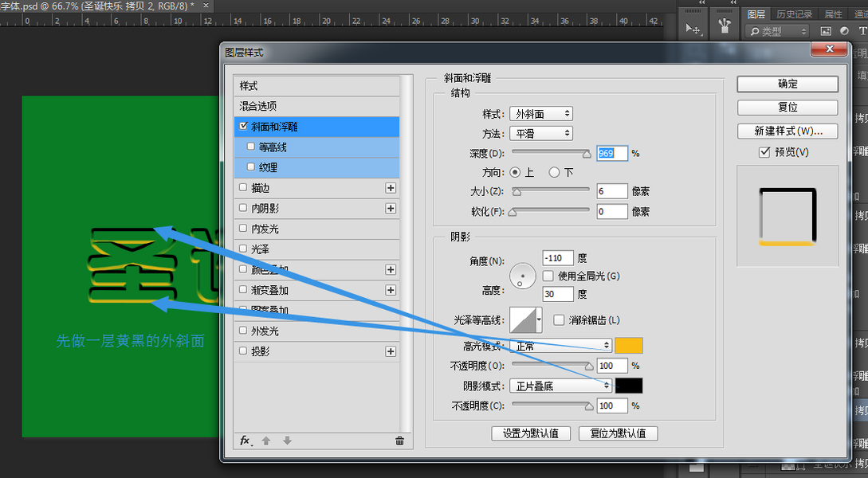The width and height of the screenshot is (868, 478).
Task: Select the 内发光 row label
Action: (x=265, y=229)
